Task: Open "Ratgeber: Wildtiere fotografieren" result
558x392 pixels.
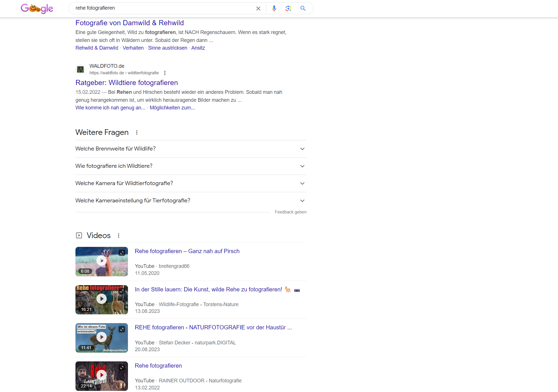Action: coord(127,83)
